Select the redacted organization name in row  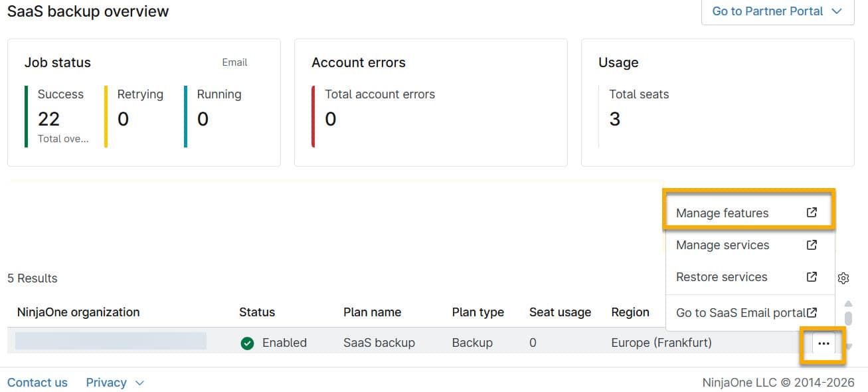pos(111,342)
